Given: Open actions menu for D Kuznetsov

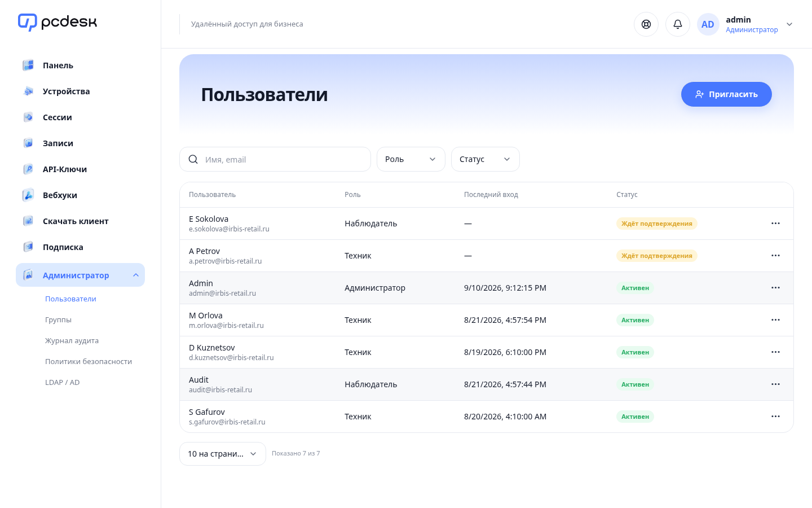Looking at the screenshot, I should pos(775,352).
